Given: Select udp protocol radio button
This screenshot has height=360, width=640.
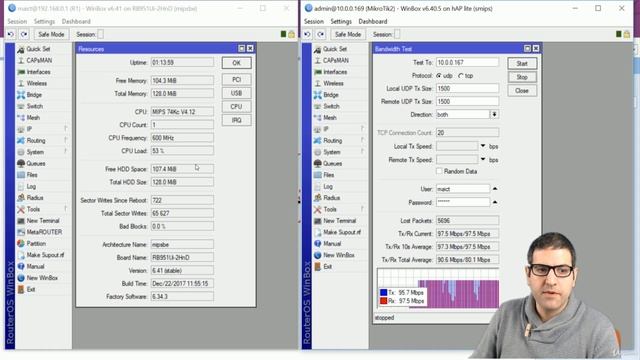Looking at the screenshot, I should (x=439, y=76).
